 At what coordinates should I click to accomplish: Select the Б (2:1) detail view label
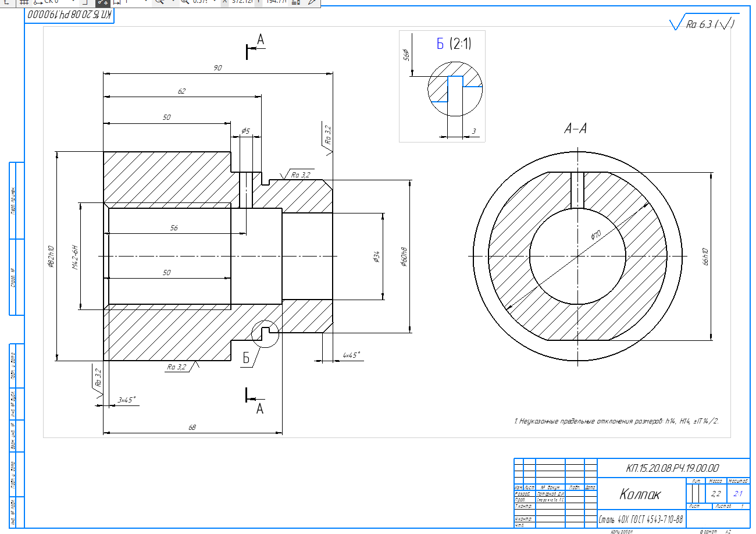pyautogui.click(x=454, y=44)
